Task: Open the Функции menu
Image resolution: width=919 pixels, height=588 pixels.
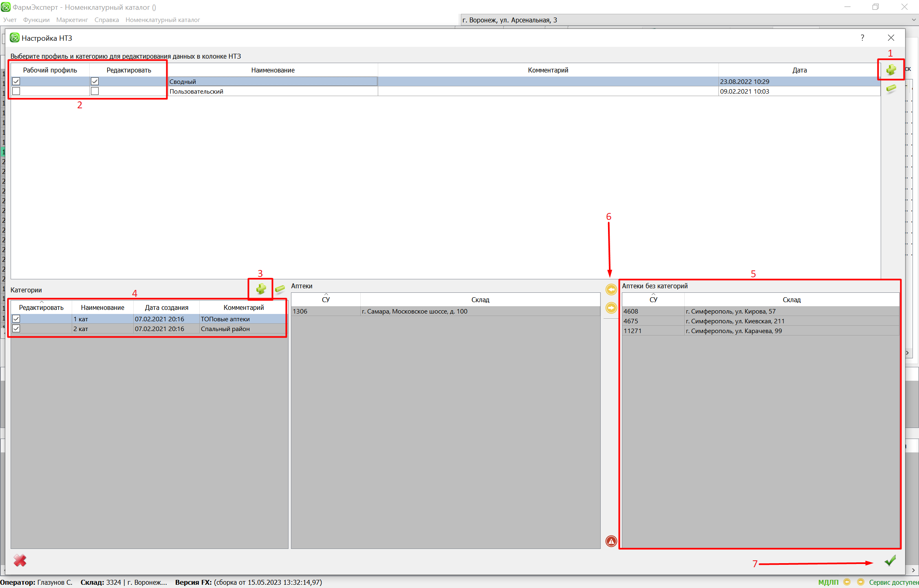Action: click(36, 20)
